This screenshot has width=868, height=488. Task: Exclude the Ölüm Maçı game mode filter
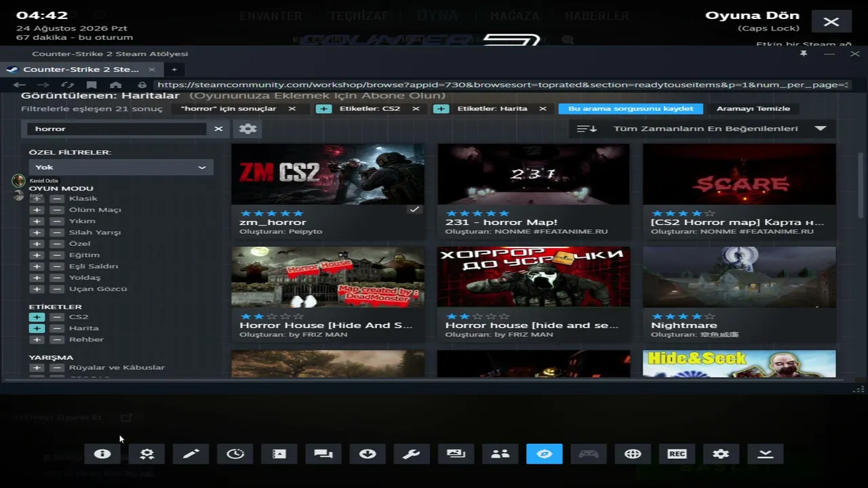pos(58,210)
